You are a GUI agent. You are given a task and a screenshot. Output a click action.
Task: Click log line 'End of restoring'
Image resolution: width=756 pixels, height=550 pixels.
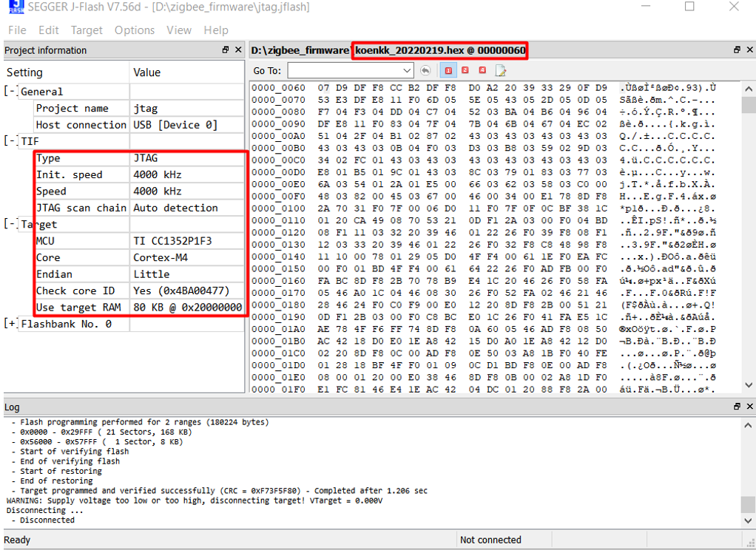click(x=56, y=481)
